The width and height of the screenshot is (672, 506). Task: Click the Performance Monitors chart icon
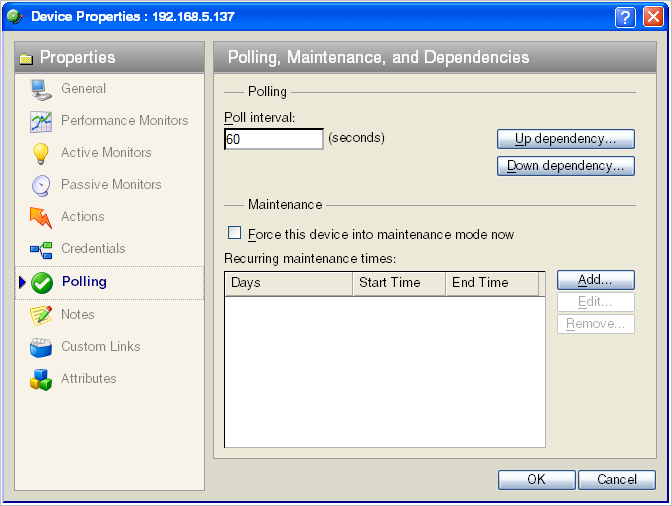pos(41,121)
